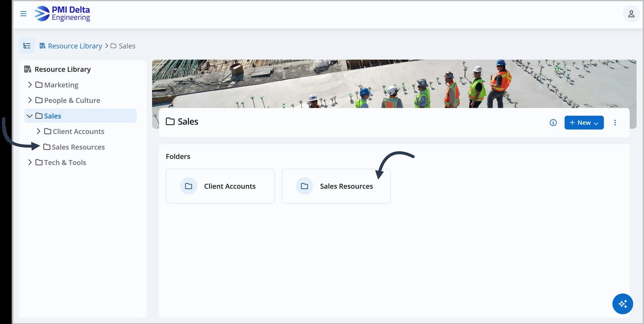Expand the Tech & Tools chevron
The height and width of the screenshot is (324, 644).
tap(30, 162)
